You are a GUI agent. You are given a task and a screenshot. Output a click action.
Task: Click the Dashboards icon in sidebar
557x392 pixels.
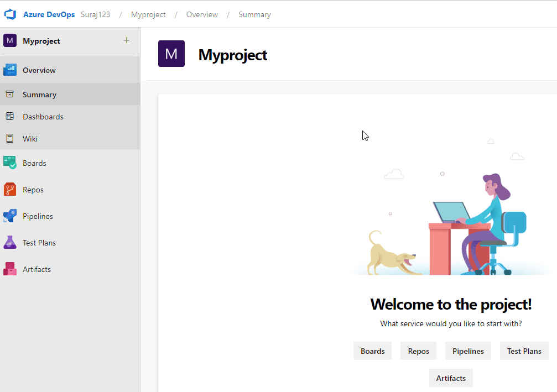point(10,117)
